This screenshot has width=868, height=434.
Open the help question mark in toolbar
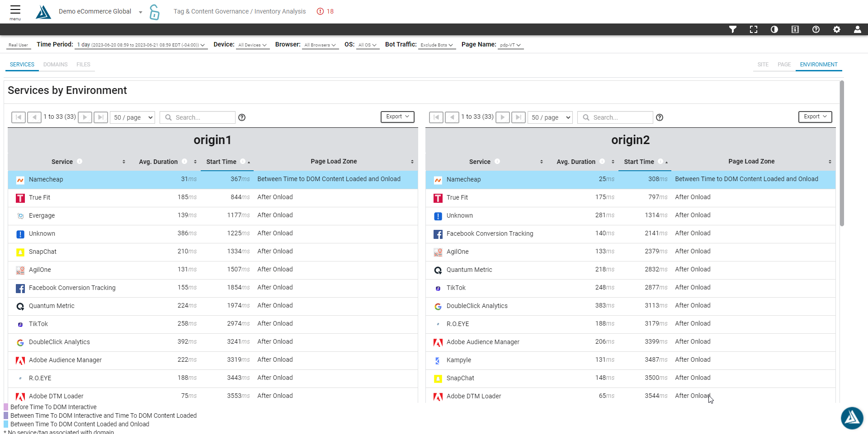pyautogui.click(x=816, y=29)
